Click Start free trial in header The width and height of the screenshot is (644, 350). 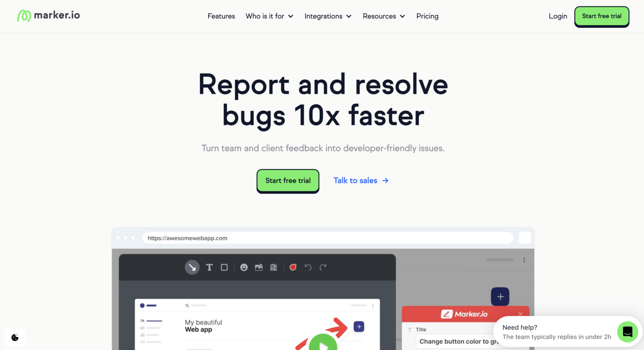(x=602, y=16)
